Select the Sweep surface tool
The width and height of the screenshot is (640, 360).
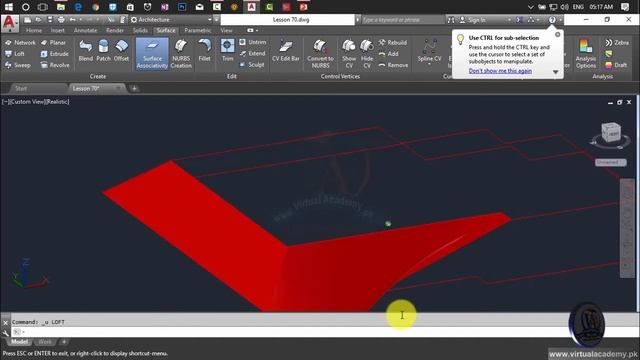[x=18, y=65]
